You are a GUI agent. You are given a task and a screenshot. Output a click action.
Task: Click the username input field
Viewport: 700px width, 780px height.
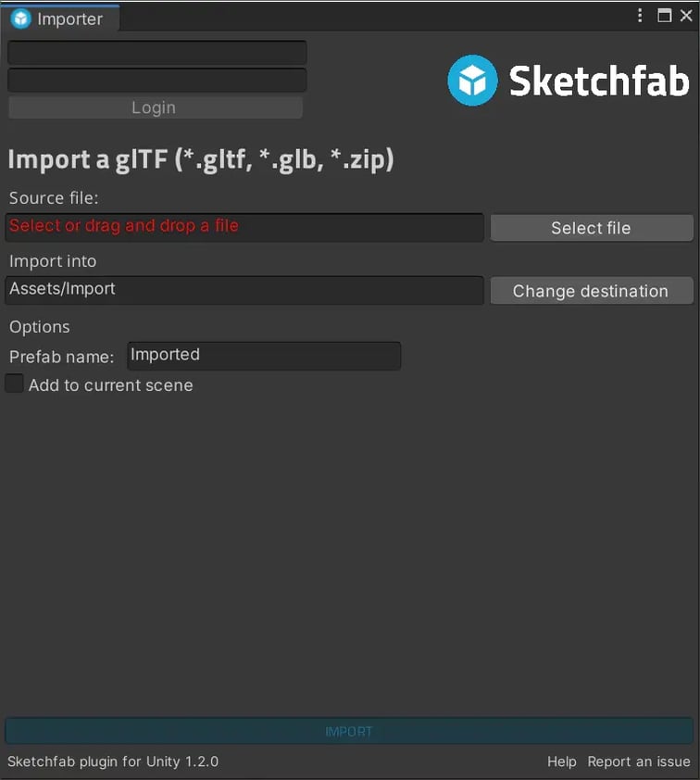(x=156, y=53)
